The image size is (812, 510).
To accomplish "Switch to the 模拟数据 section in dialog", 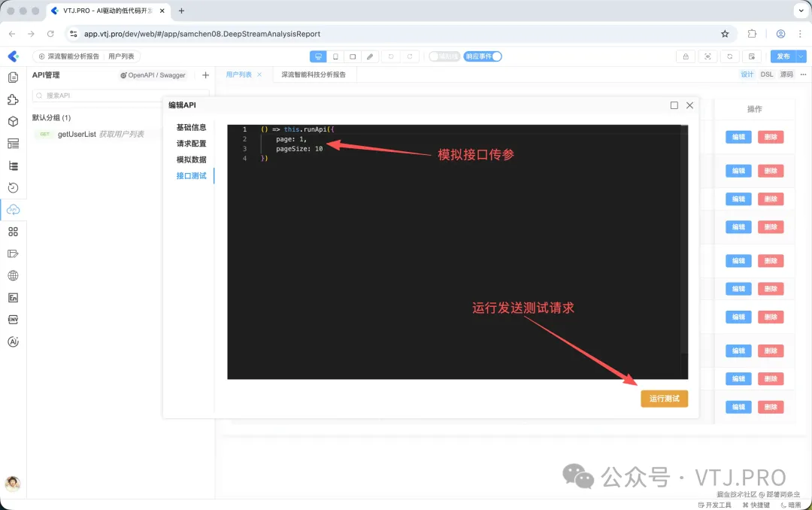I will click(190, 159).
